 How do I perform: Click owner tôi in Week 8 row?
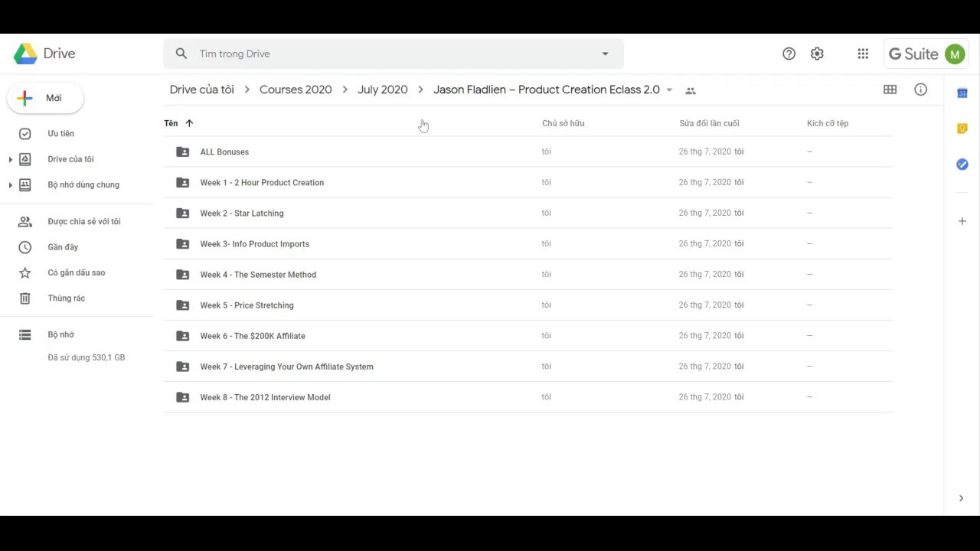pos(546,396)
